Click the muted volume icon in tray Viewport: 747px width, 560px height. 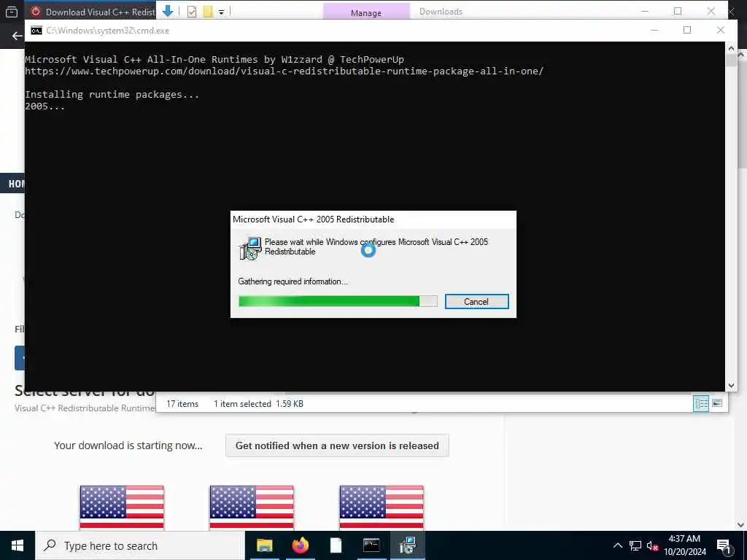point(653,545)
